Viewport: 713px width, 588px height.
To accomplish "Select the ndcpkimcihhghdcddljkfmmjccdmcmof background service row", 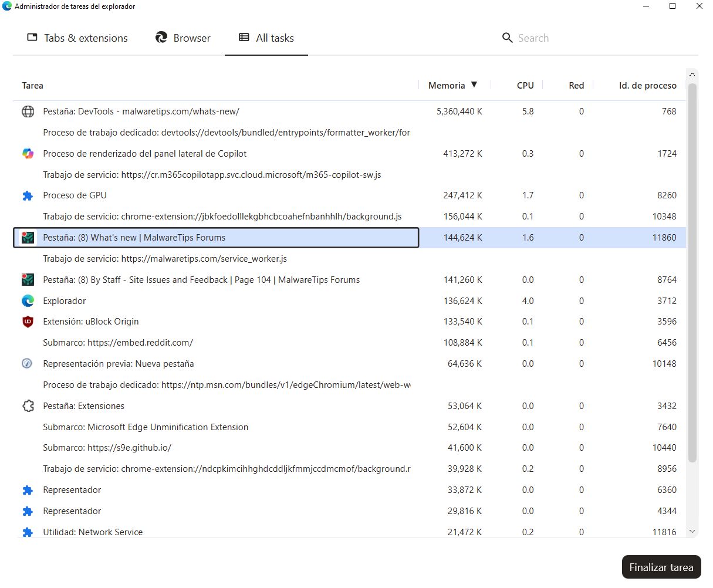I will pyautogui.click(x=350, y=469).
